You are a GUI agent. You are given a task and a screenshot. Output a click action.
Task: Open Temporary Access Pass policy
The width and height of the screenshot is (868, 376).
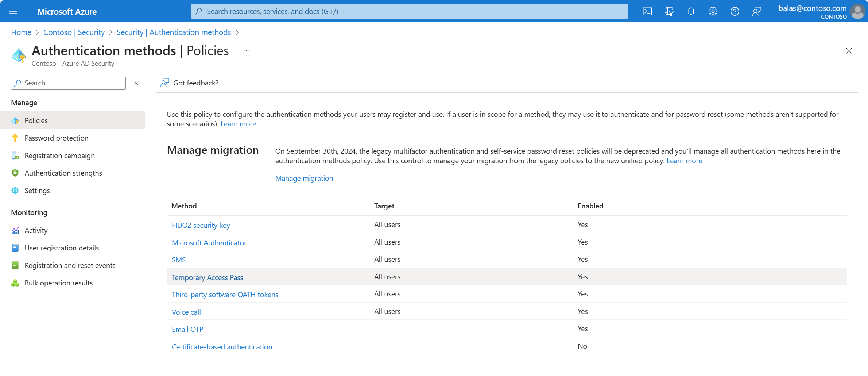pos(207,277)
